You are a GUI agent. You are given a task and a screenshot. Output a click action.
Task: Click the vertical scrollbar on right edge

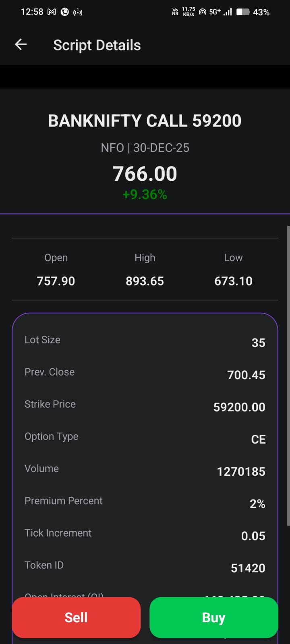click(288, 375)
